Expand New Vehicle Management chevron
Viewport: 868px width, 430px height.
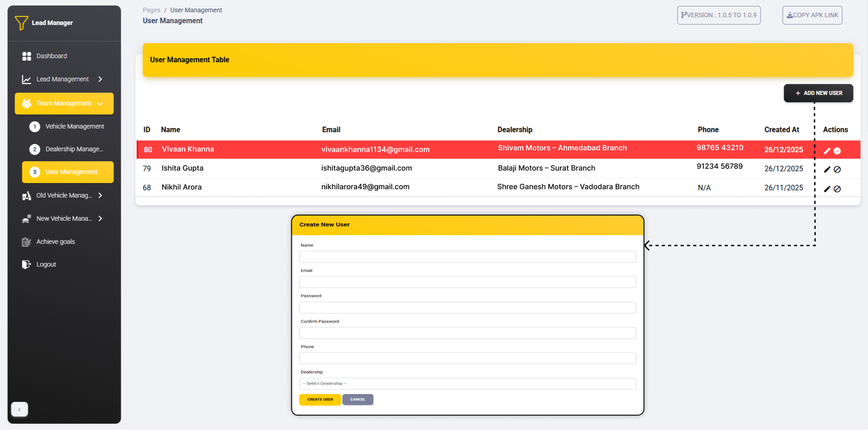(100, 219)
